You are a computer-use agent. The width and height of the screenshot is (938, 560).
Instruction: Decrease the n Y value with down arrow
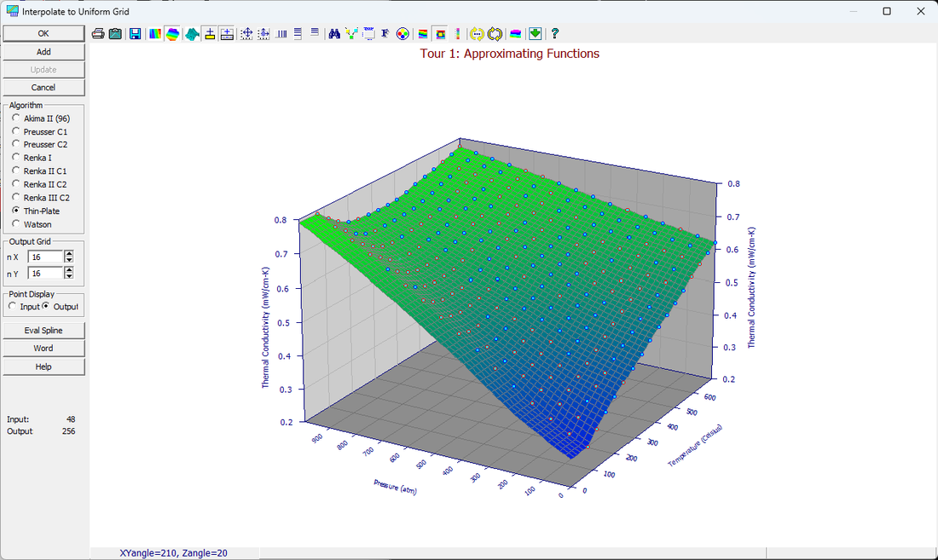point(69,277)
